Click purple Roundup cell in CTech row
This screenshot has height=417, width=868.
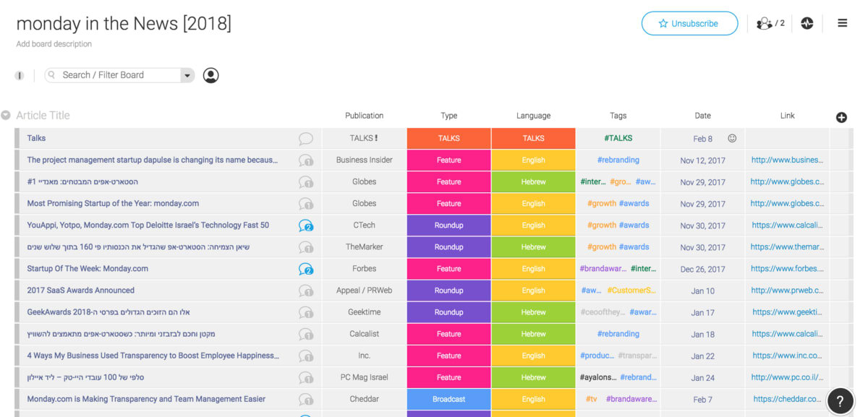point(449,225)
